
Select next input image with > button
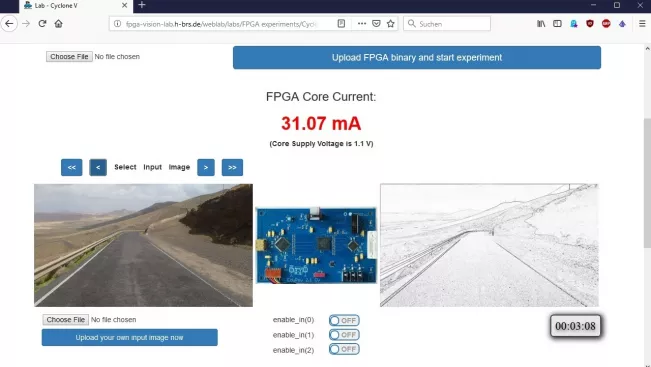pyautogui.click(x=206, y=167)
